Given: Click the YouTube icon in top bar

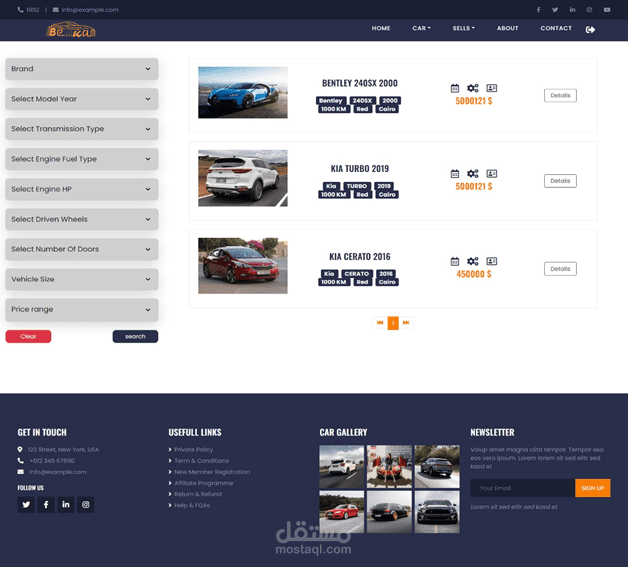Looking at the screenshot, I should [607, 10].
